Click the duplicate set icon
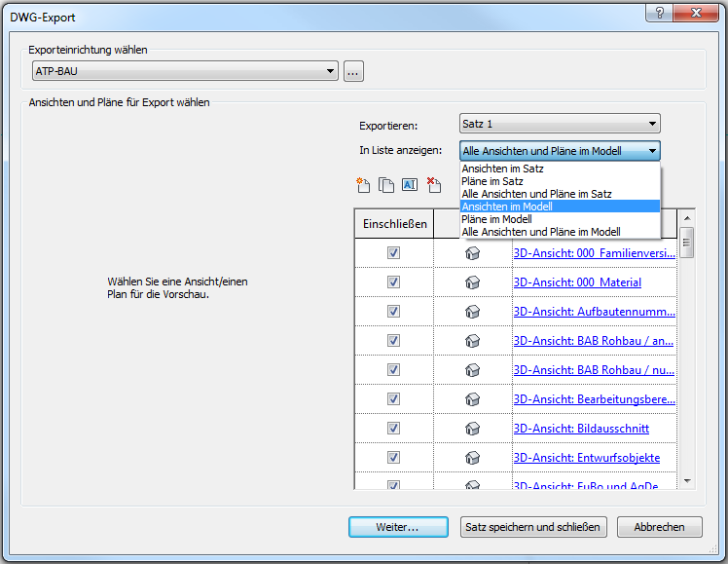Screen dimensions: 728x564 386,185
